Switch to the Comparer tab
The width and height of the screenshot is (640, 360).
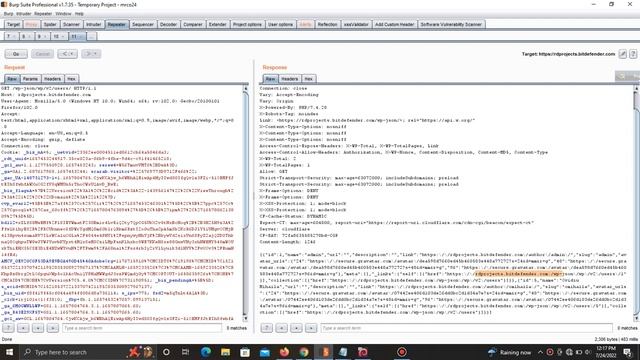(x=193, y=24)
